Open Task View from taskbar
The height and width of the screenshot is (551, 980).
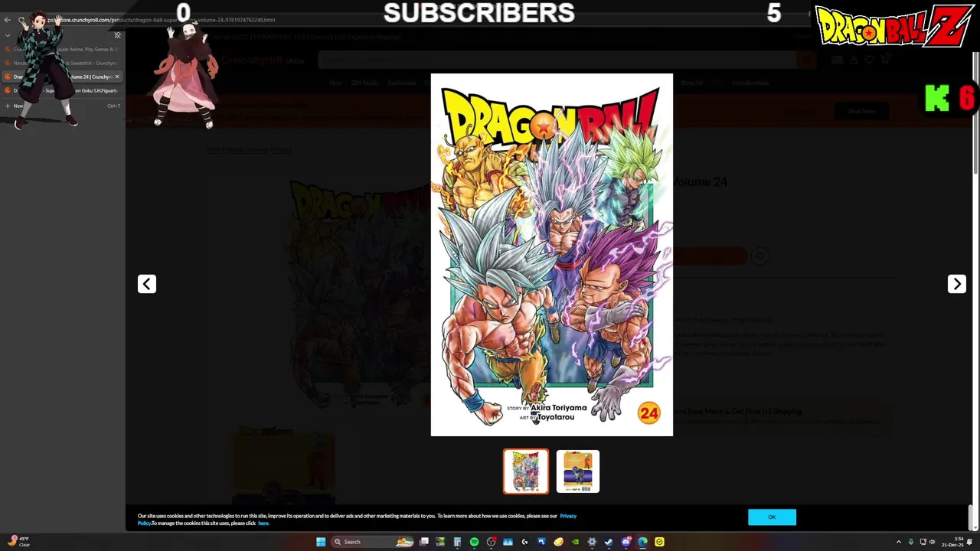[x=423, y=542]
